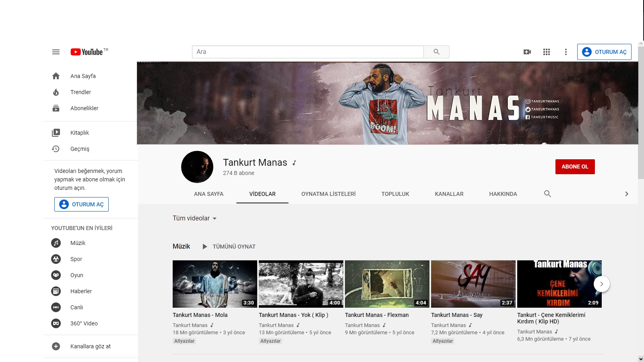Click OTURUM AÇ in the header
644x362 pixels.
(x=604, y=52)
